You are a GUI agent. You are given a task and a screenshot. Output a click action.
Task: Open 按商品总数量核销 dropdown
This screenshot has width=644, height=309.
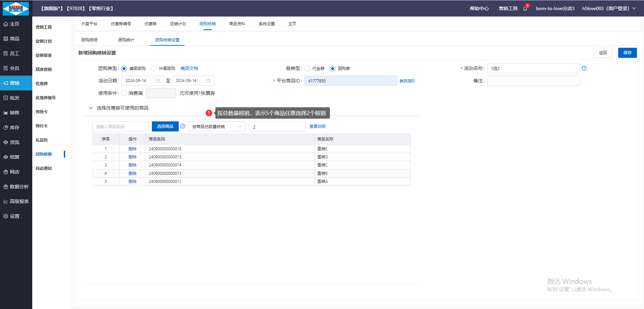tap(217, 126)
